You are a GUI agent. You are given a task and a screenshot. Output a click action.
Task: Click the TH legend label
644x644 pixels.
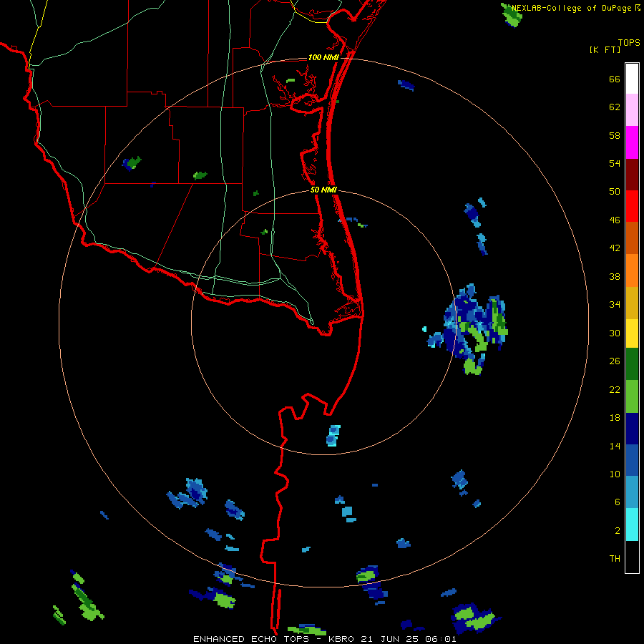click(x=615, y=558)
